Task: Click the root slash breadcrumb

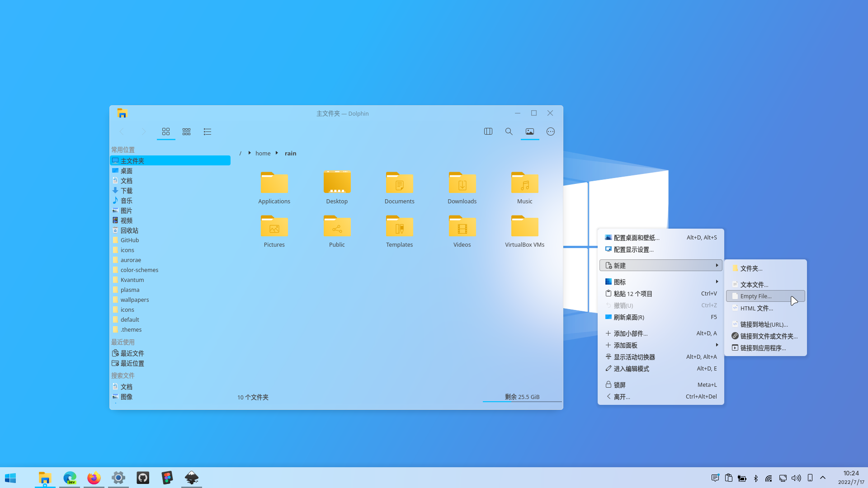Action: [240, 153]
